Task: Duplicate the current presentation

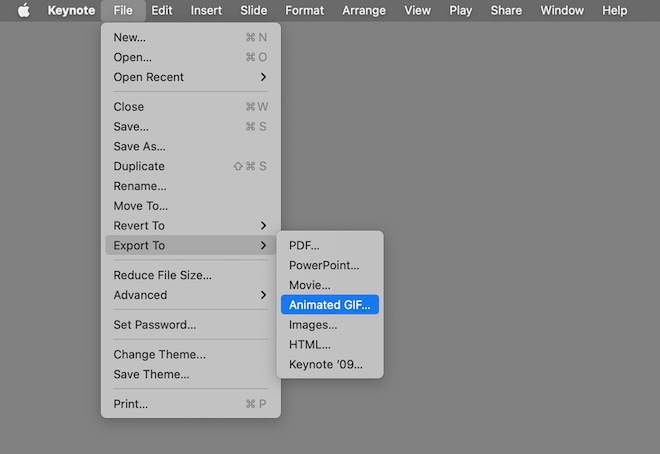Action: click(x=139, y=166)
